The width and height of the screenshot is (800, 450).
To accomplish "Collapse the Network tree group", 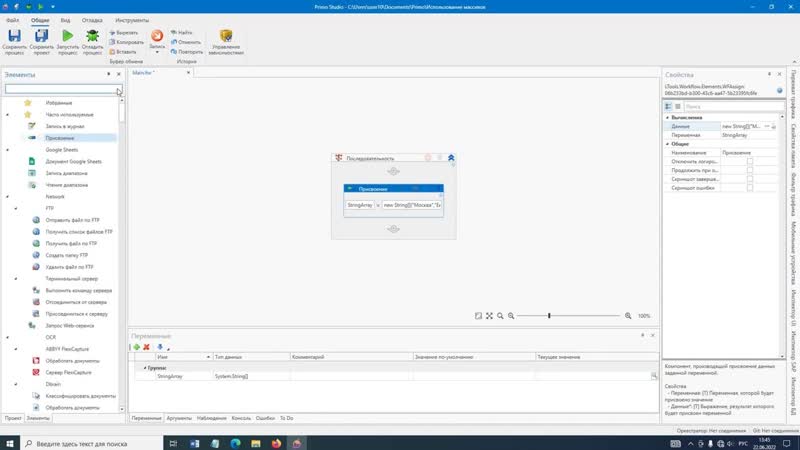I will pyautogui.click(x=8, y=196).
